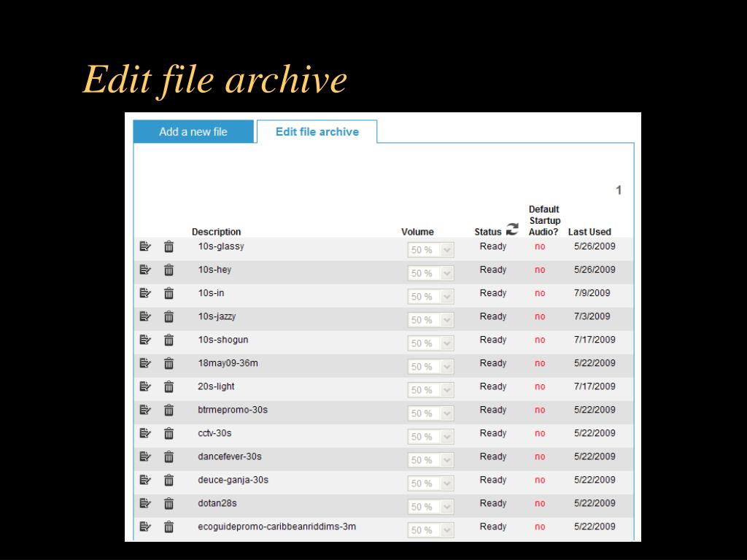
Task: Delete the dancefever-30s file
Action: pyautogui.click(x=169, y=456)
